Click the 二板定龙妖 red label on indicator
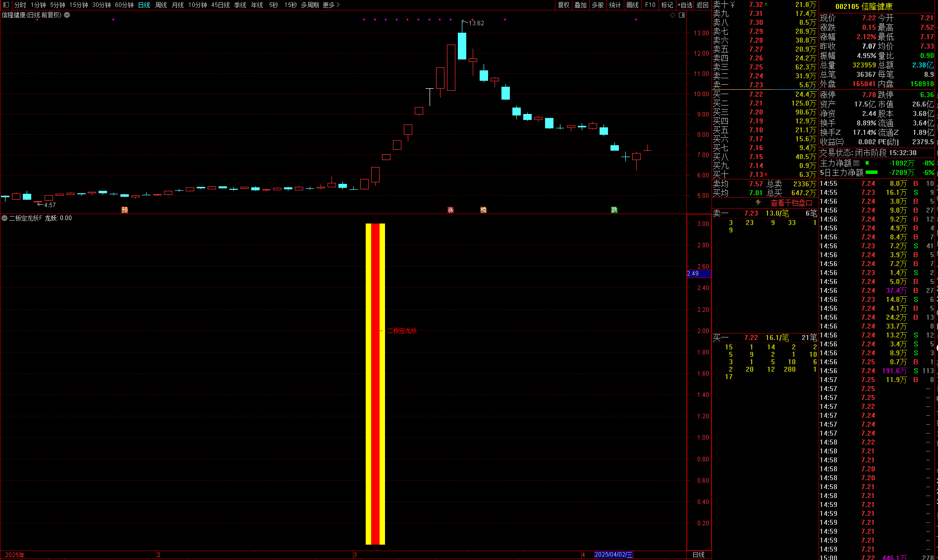 pyautogui.click(x=402, y=331)
